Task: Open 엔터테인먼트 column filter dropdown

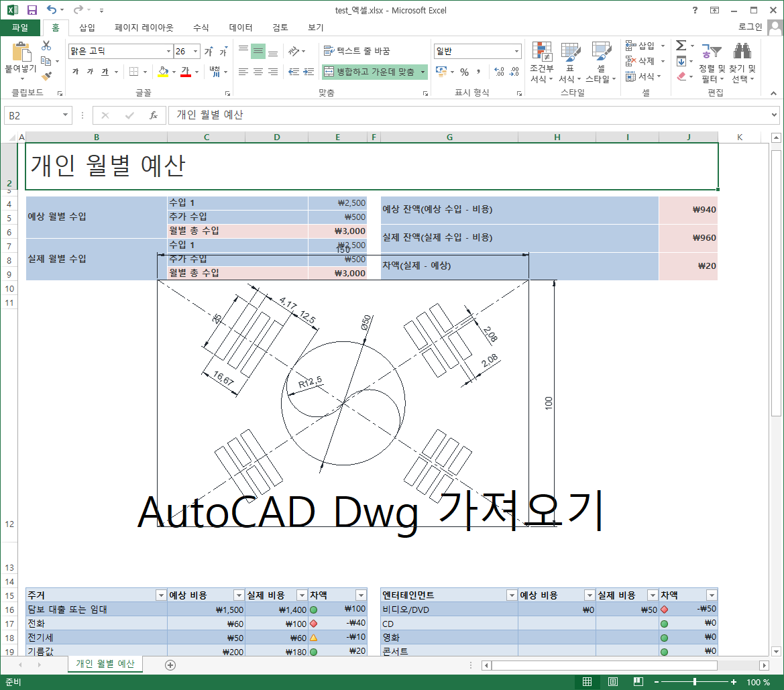Action: 512,595
